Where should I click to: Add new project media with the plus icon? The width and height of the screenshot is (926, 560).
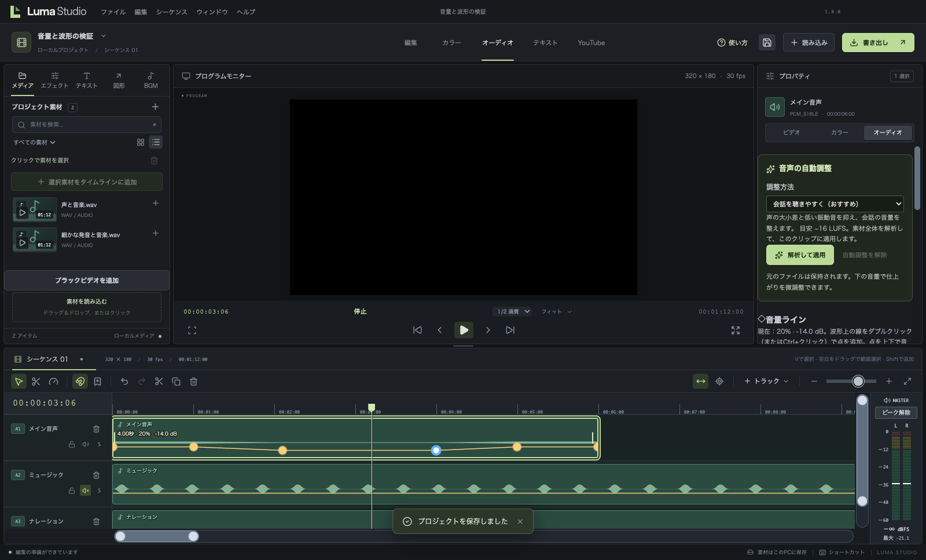pos(155,106)
